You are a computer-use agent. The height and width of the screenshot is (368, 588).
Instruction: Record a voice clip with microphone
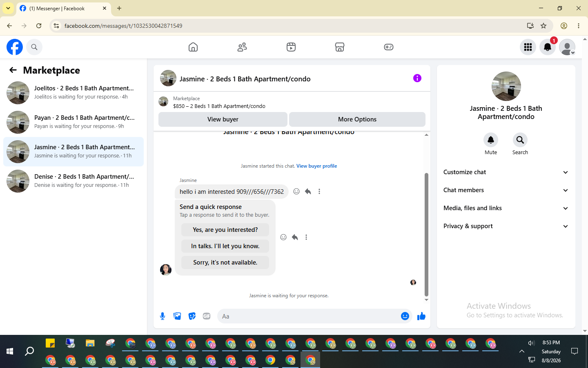(163, 316)
